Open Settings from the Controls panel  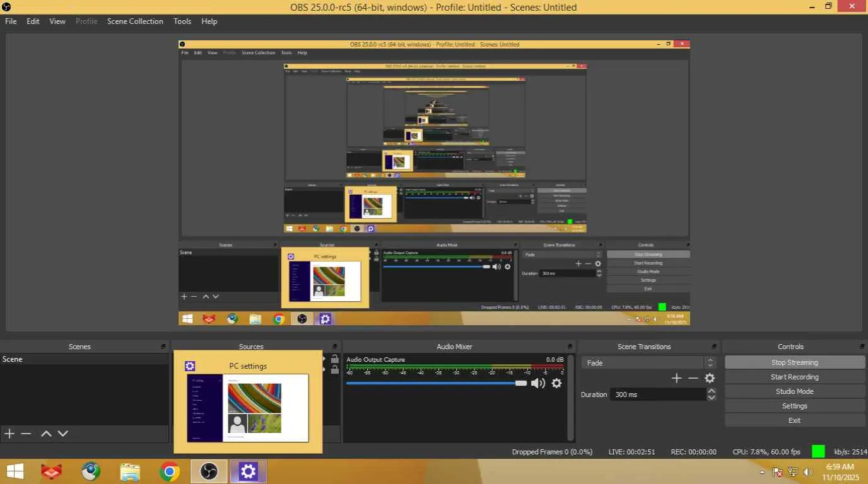coord(795,406)
